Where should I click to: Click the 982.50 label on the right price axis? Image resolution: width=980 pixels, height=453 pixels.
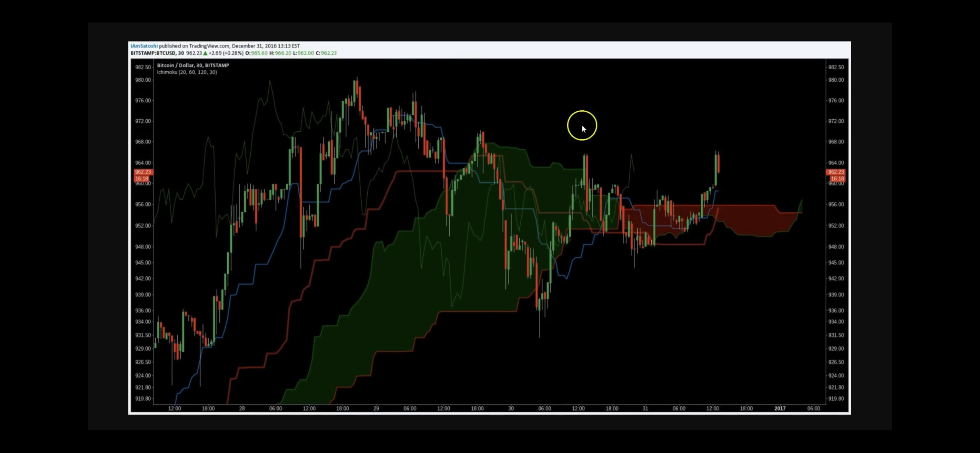(x=836, y=67)
